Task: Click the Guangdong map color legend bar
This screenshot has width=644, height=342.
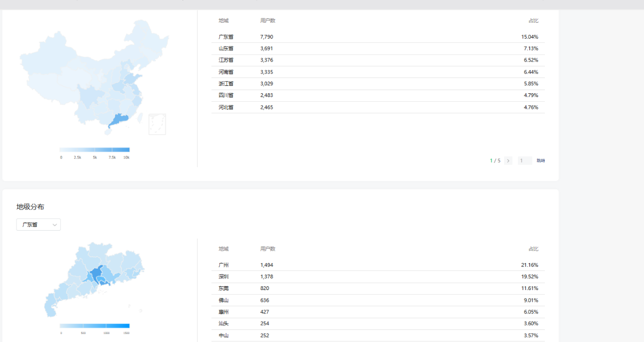Action: point(94,326)
